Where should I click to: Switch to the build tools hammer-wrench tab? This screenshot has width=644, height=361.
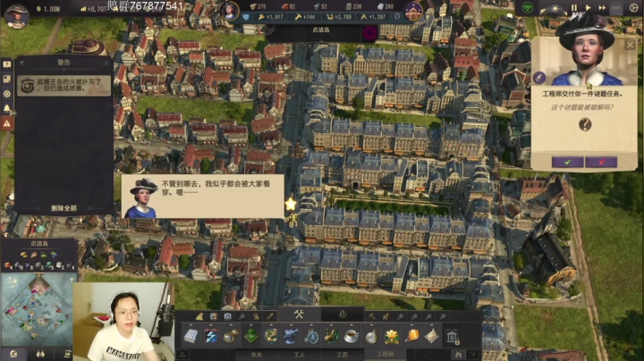click(x=299, y=315)
